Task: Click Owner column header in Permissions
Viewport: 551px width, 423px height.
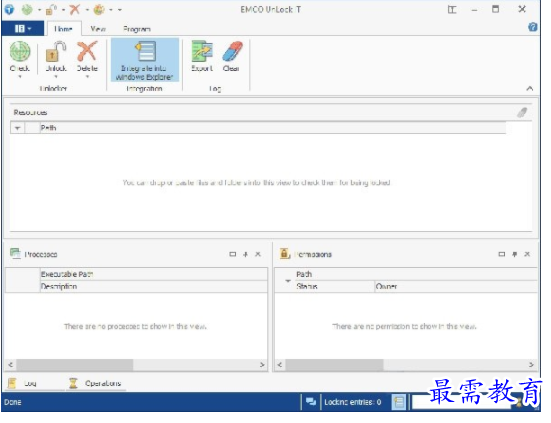Action: [456, 286]
